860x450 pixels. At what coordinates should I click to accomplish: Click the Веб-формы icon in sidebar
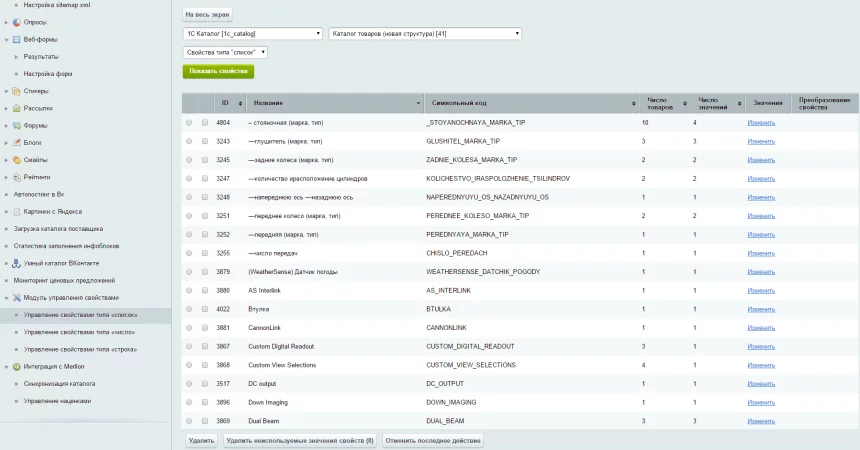click(16, 39)
